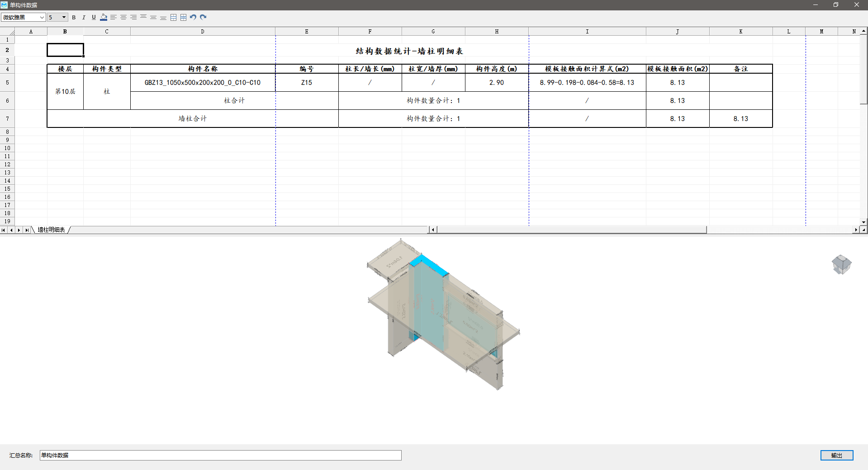Viewport: 868px width, 470px height.
Task: Select the 墙柱明细表 sheet tab
Action: pyautogui.click(x=51, y=230)
